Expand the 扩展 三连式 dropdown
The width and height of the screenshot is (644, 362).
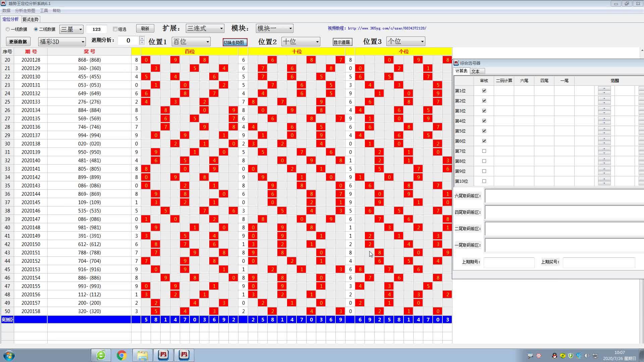click(x=205, y=28)
